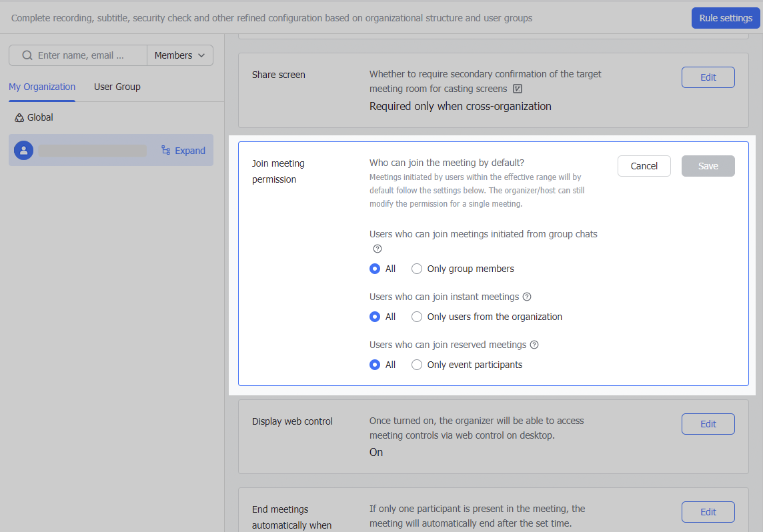Click the name or email search field
763x532 pixels.
pyautogui.click(x=78, y=55)
